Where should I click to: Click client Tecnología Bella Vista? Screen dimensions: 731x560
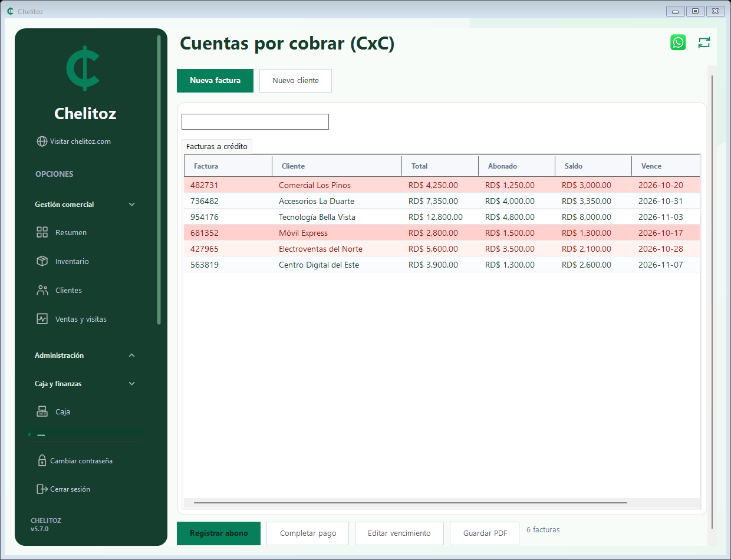(x=317, y=217)
